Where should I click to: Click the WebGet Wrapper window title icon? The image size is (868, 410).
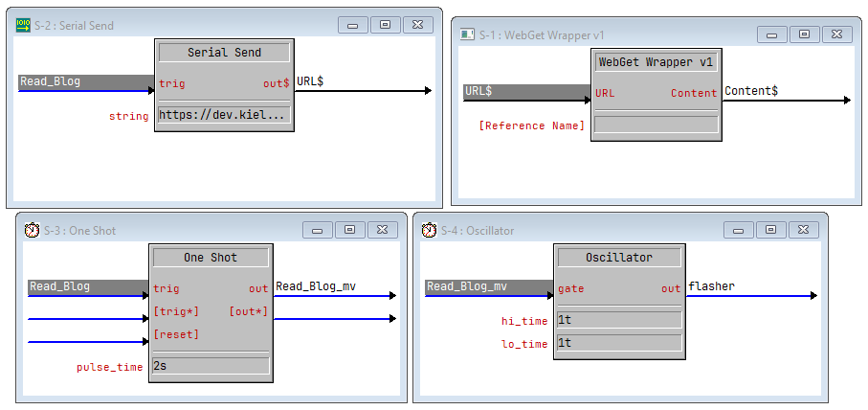point(467,34)
